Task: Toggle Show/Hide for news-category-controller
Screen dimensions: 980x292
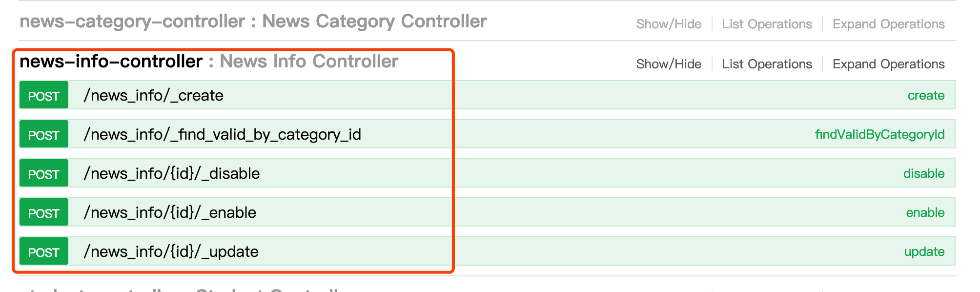Action: (669, 24)
